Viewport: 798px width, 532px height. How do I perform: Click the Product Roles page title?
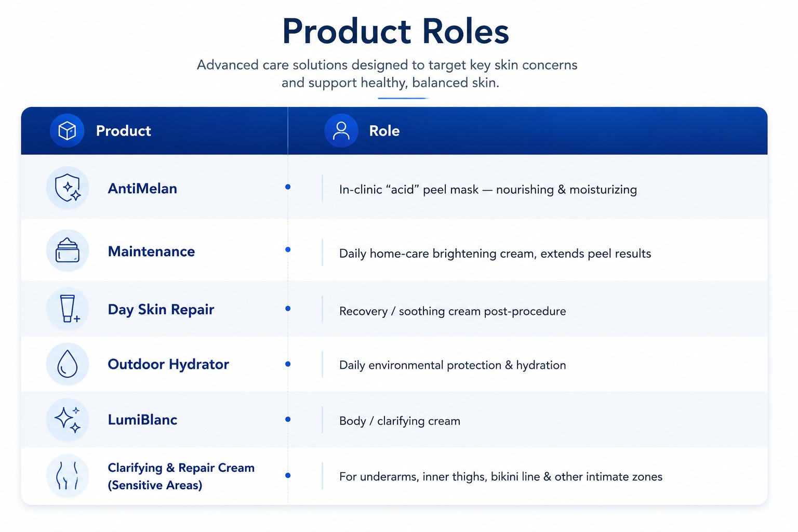click(x=396, y=31)
